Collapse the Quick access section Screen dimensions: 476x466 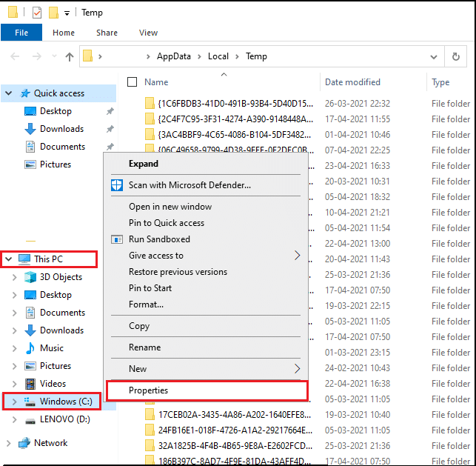[x=9, y=93]
